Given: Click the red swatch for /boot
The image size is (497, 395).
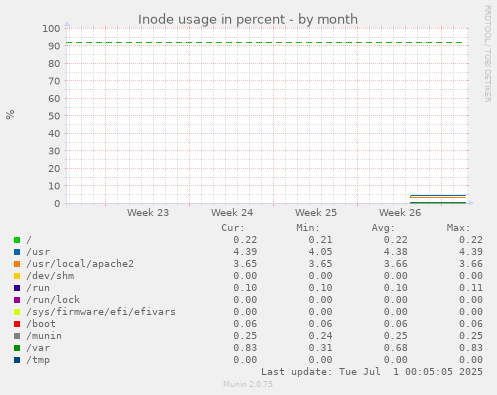Looking at the screenshot, I should coord(17,324).
